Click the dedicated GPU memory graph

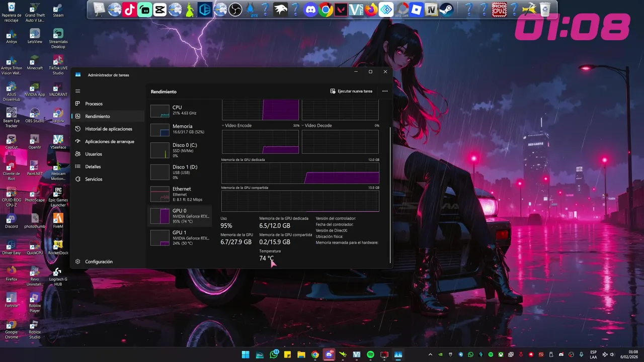point(300,173)
